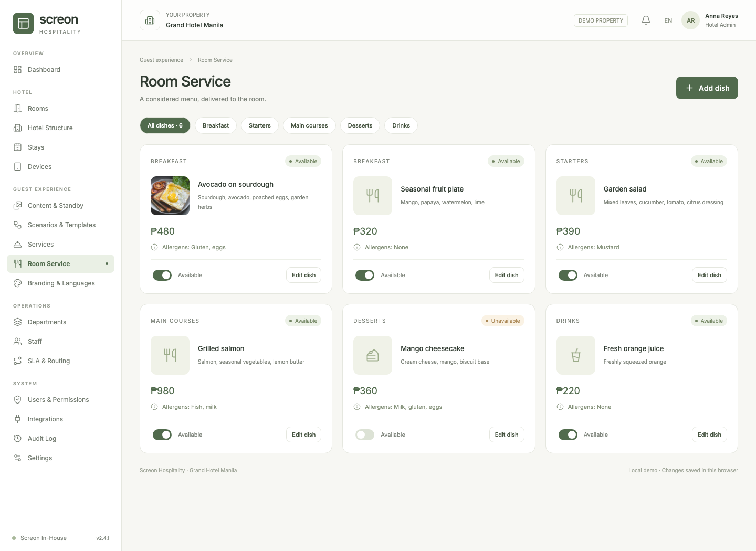
Task: Show Main courses dishes
Action: [309, 125]
